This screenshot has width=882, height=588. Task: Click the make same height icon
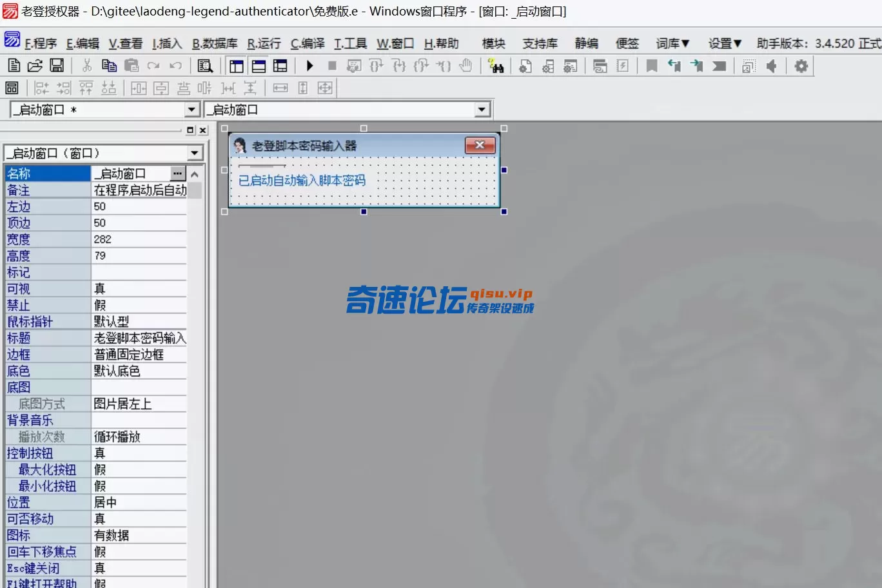coord(303,88)
